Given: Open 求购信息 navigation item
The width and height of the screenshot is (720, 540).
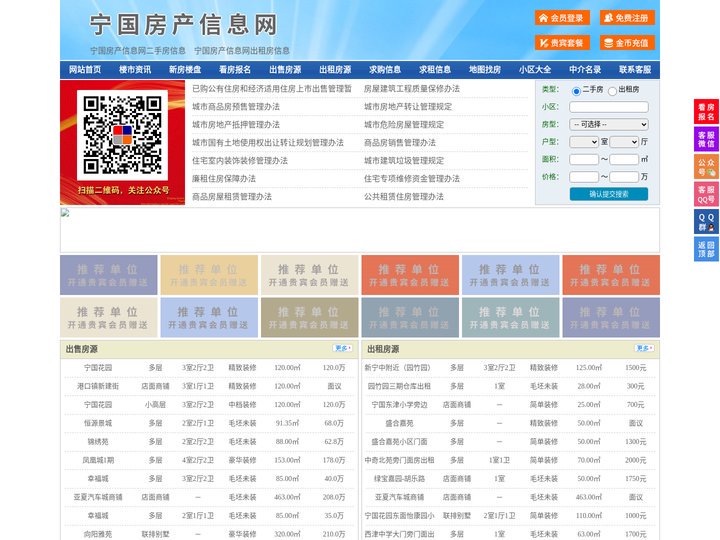Looking at the screenshot, I should [x=385, y=70].
